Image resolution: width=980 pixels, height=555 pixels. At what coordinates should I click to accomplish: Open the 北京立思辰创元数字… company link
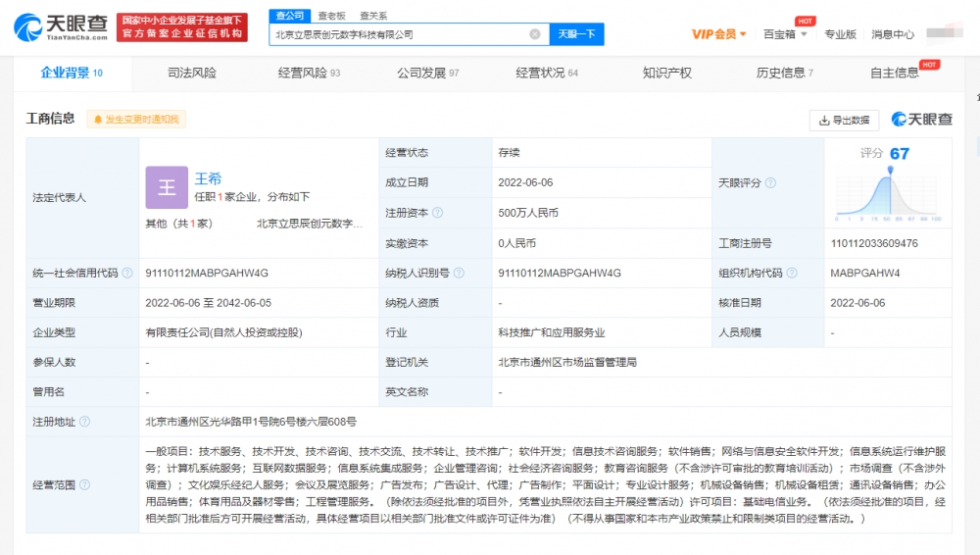point(310,224)
